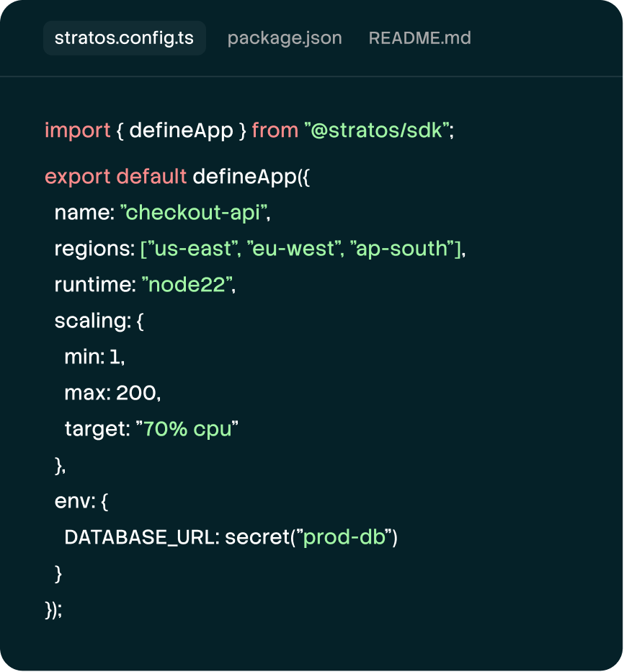This screenshot has width=624, height=672.
Task: Place cursor on export default keywords
Action: (x=115, y=177)
